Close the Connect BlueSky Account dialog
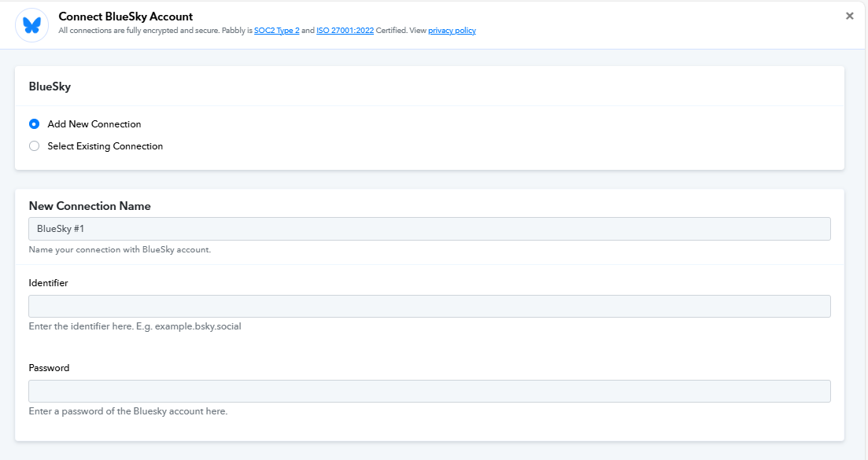The height and width of the screenshot is (460, 868). (x=850, y=16)
